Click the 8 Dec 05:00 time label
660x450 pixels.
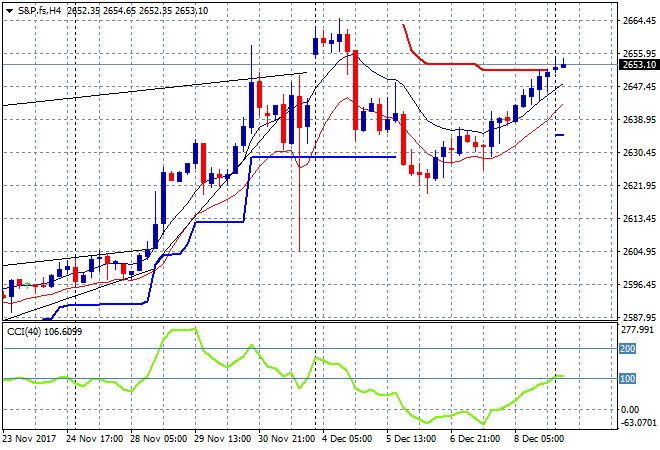pyautogui.click(x=539, y=439)
